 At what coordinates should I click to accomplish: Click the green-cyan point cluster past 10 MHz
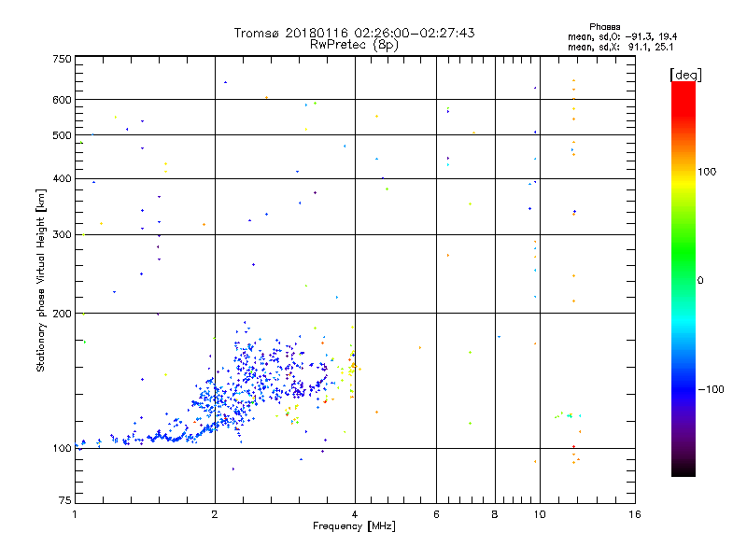tap(568, 415)
